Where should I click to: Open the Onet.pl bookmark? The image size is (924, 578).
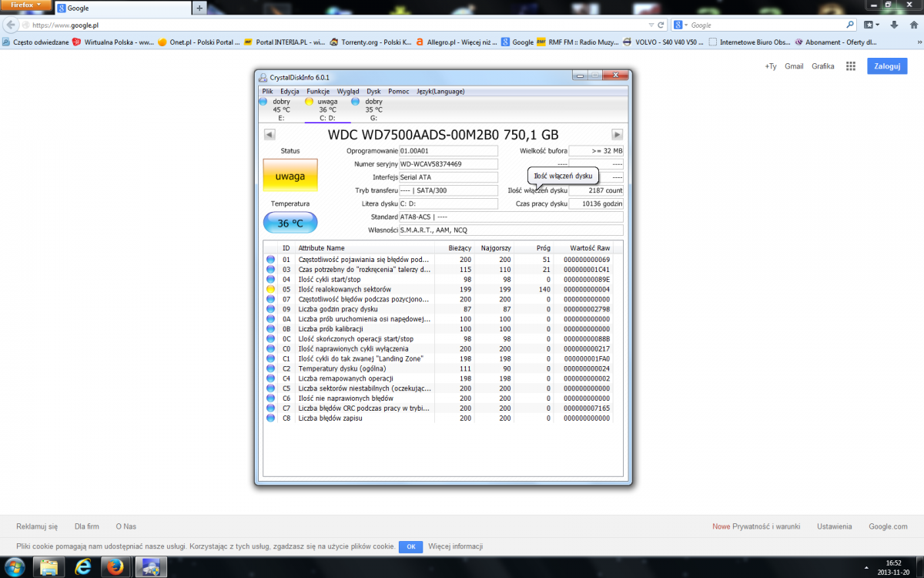click(x=199, y=42)
